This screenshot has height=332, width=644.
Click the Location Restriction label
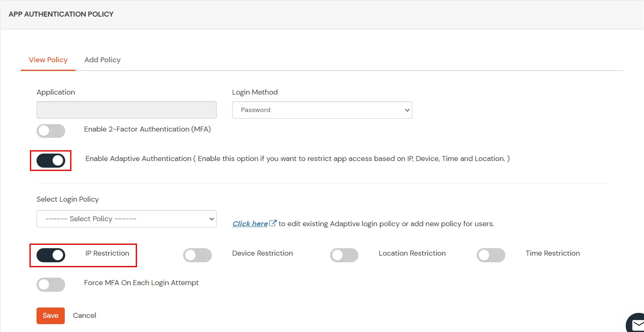coord(412,253)
